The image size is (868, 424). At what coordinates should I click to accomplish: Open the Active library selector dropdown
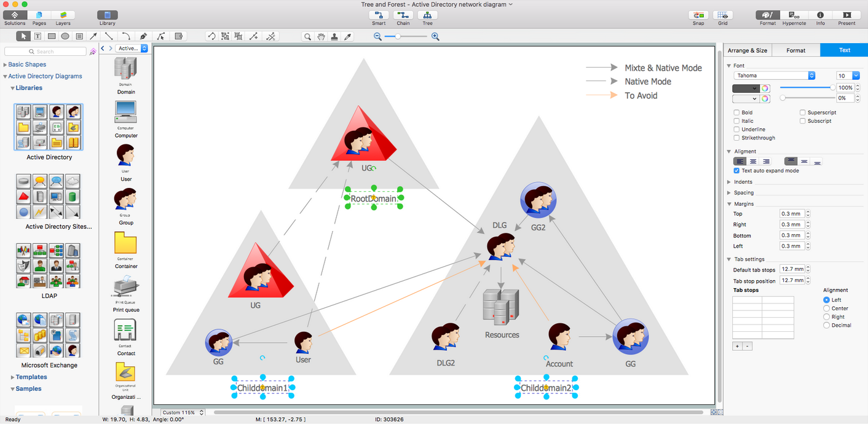[132, 48]
